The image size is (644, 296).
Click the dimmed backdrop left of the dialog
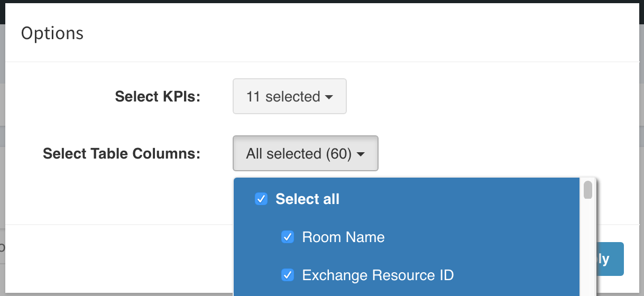pyautogui.click(x=2, y=159)
